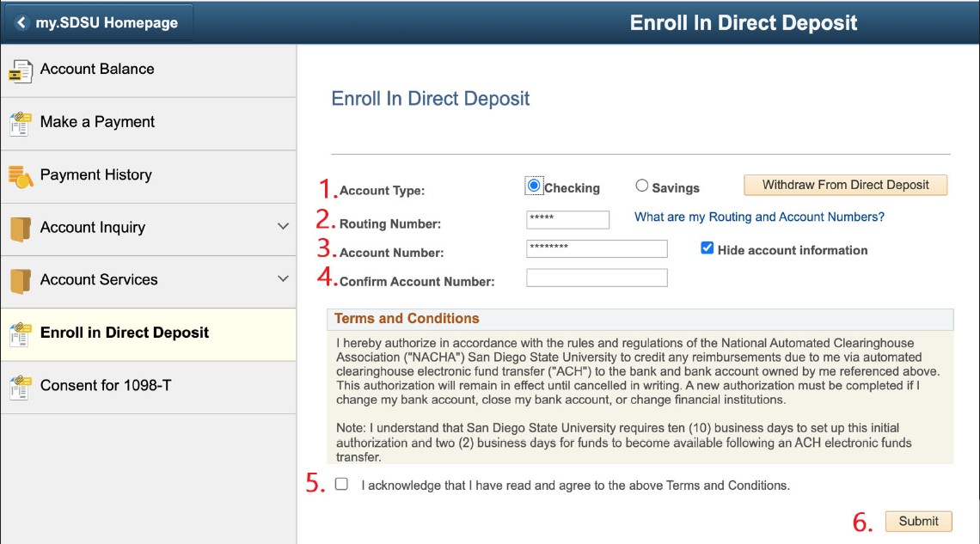The image size is (980, 544).
Task: Click the Account Balance sidebar icon
Action: pos(20,71)
